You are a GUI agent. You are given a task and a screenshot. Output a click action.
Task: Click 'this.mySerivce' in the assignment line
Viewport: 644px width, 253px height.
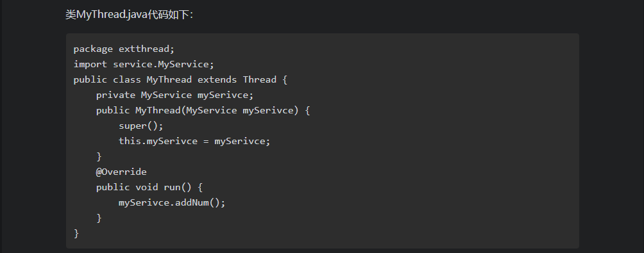click(x=158, y=141)
